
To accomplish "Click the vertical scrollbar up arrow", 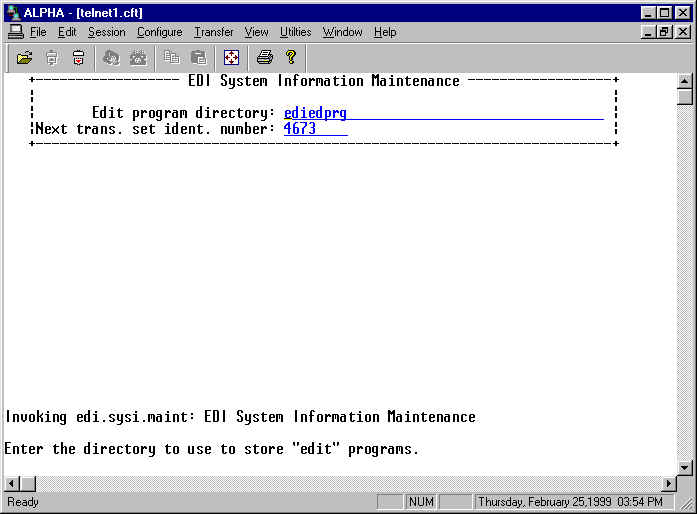I will [x=685, y=81].
